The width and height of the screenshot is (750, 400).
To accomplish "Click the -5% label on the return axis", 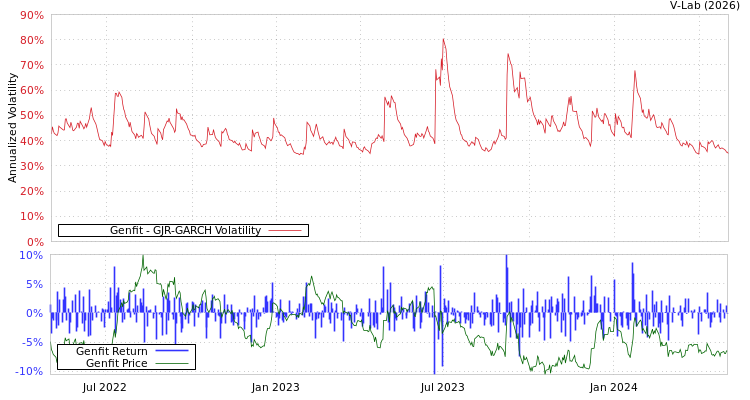I will point(32,342).
